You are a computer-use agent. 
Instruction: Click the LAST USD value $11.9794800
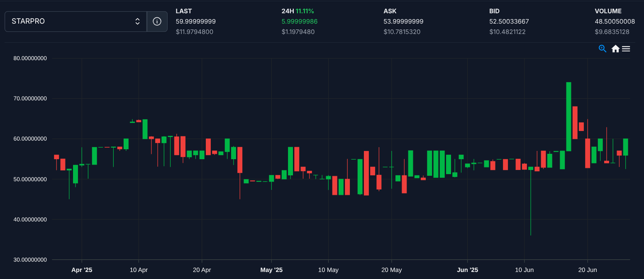pos(194,32)
